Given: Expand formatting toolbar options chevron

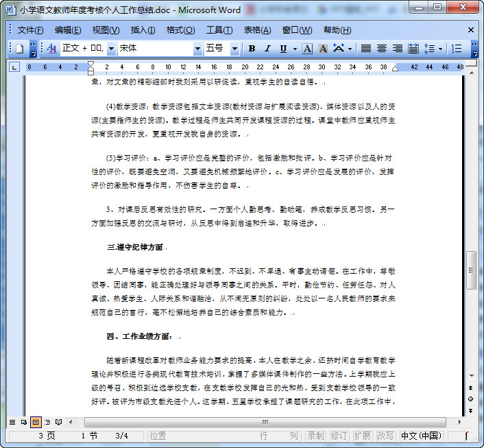Looking at the screenshot, I should [x=474, y=49].
